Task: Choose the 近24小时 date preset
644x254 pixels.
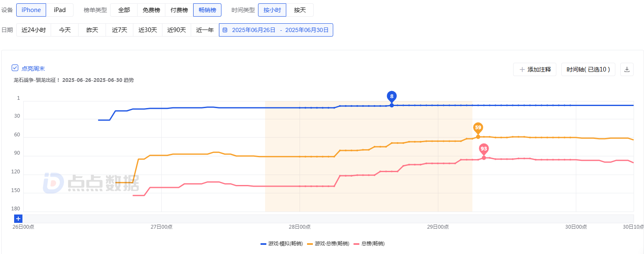Action: pyautogui.click(x=34, y=30)
